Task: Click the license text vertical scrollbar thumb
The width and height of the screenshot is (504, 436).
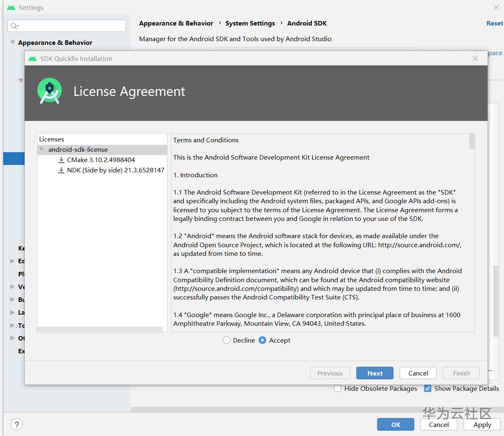Action: [472, 141]
